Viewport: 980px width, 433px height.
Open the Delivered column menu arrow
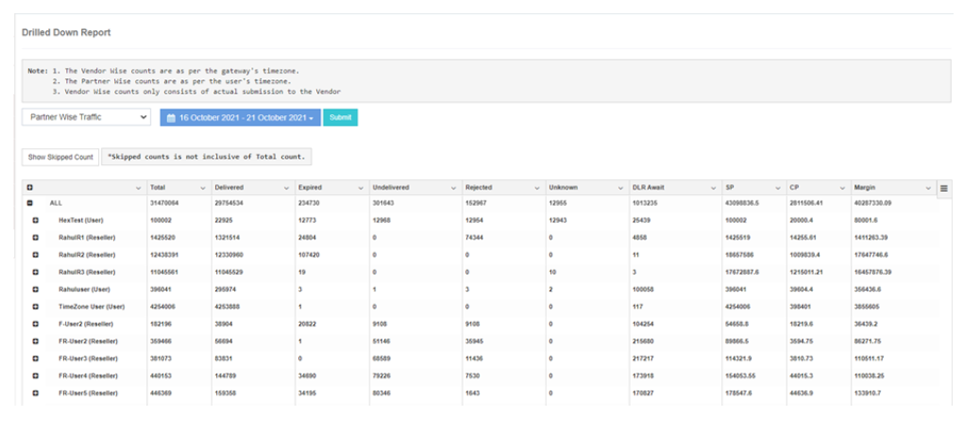tap(283, 188)
